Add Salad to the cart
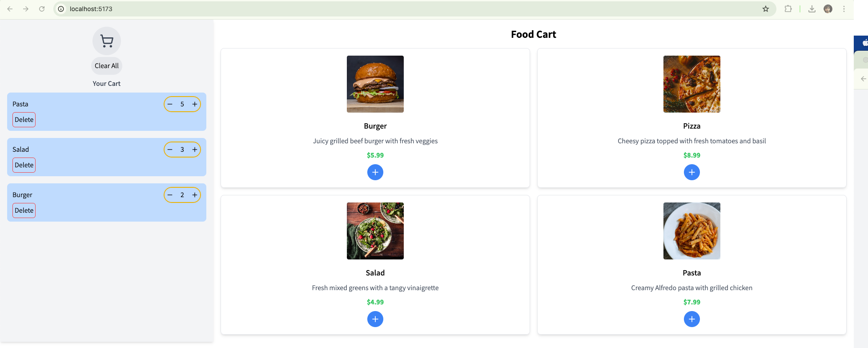The width and height of the screenshot is (868, 348). pyautogui.click(x=375, y=319)
